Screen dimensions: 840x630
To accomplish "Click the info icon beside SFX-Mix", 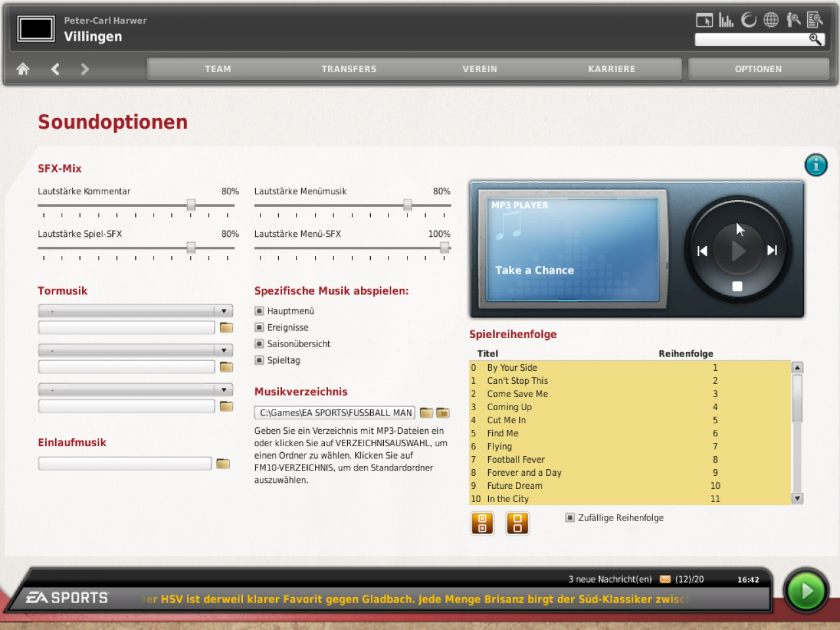I will click(816, 165).
